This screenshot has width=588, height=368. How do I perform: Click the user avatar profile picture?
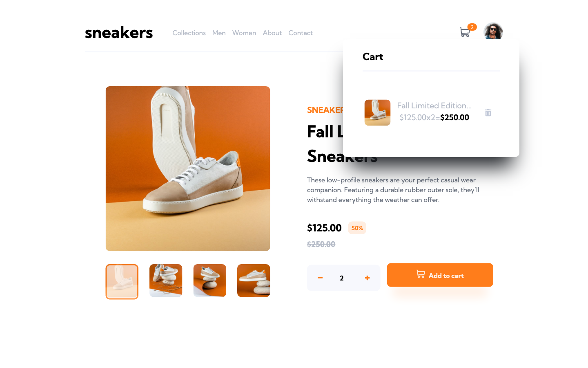click(493, 32)
